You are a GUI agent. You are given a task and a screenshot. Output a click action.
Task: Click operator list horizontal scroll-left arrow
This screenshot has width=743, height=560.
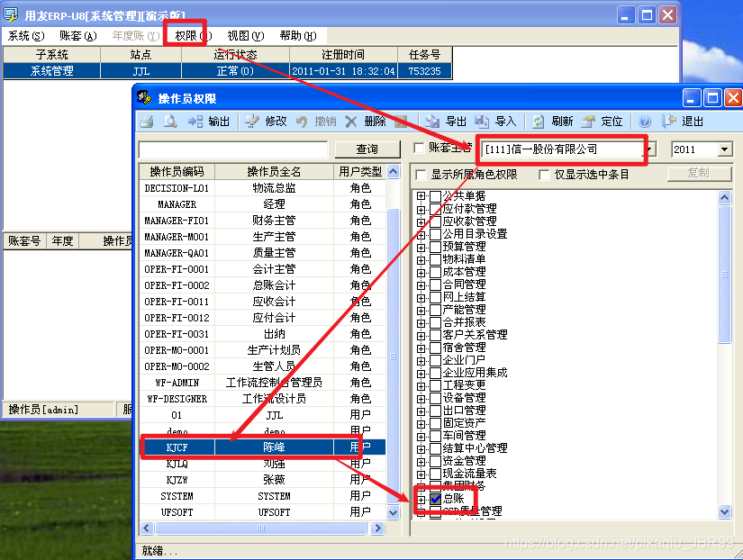(x=147, y=528)
